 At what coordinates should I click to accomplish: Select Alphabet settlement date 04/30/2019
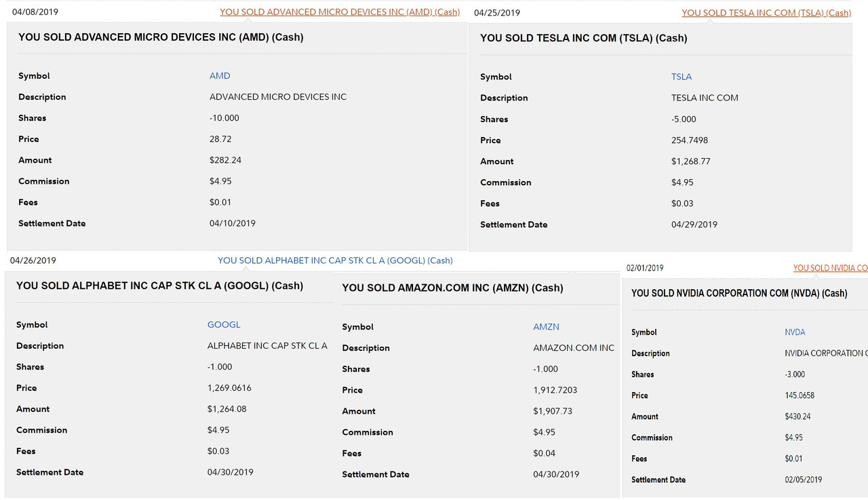[231, 472]
